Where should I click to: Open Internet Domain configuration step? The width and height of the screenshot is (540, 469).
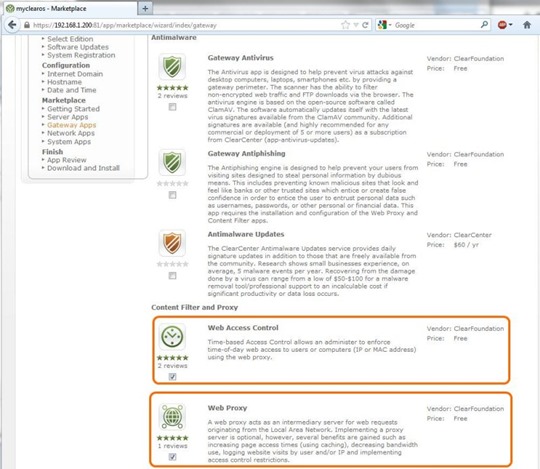click(x=75, y=74)
